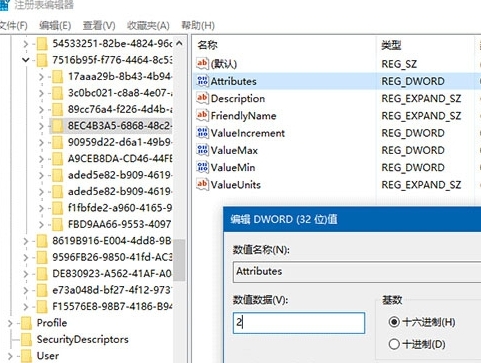The width and height of the screenshot is (481, 363).
Task: Open the 查看(V) menu
Action: (x=99, y=26)
